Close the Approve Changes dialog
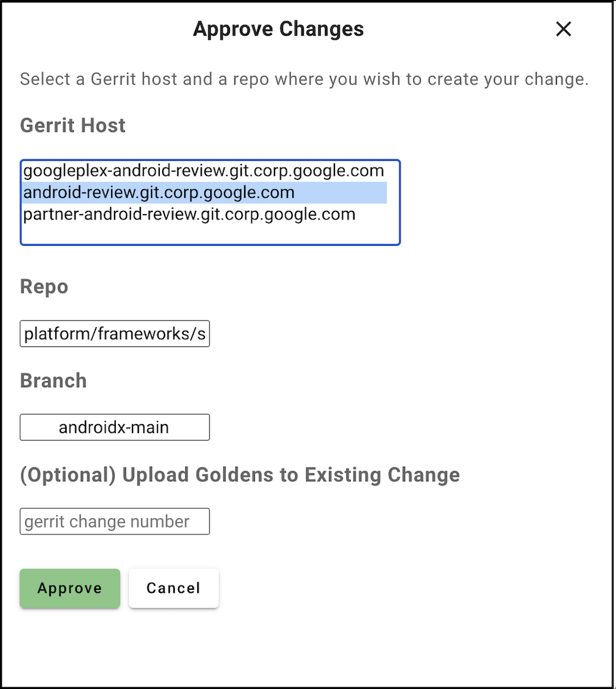The width and height of the screenshot is (616, 689). [563, 29]
